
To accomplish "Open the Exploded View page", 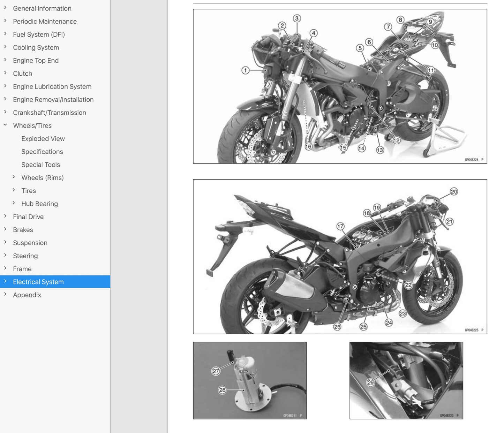I will tap(43, 138).
